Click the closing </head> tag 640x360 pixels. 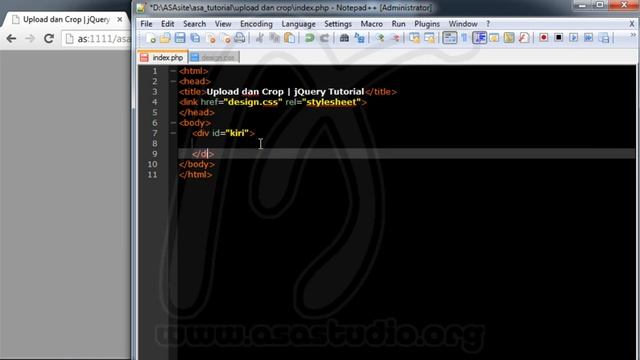pyautogui.click(x=196, y=112)
